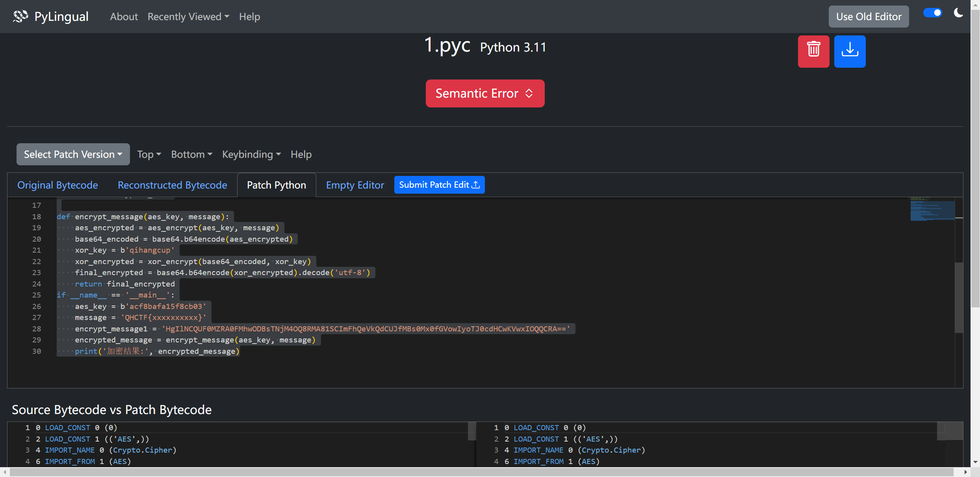Open the Empty Editor tab

click(355, 185)
